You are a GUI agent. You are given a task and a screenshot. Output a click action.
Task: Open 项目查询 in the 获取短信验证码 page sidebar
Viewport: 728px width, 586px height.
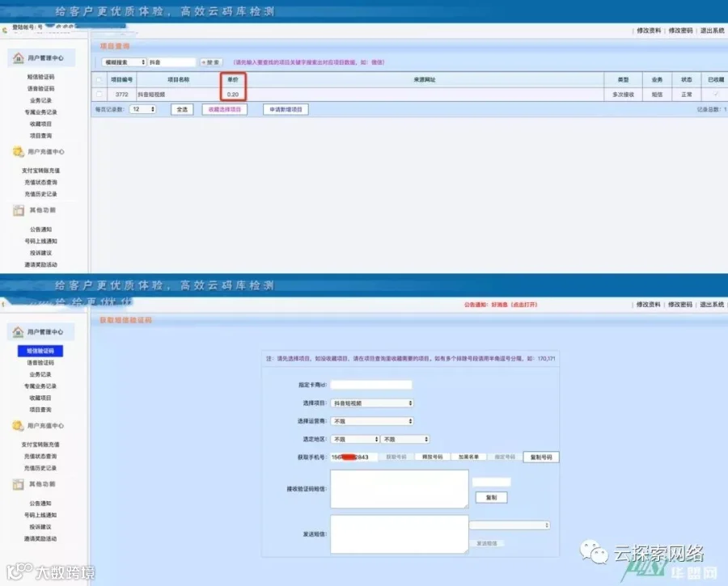pyautogui.click(x=40, y=410)
